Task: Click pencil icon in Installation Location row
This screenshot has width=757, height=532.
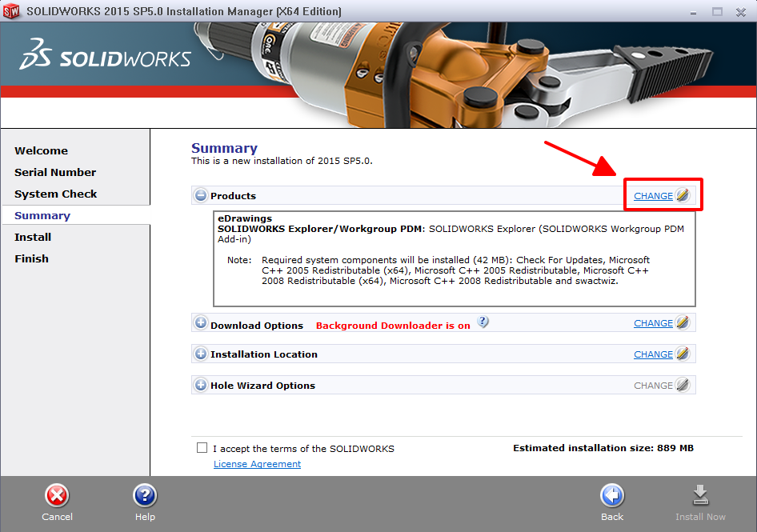Action: [x=682, y=354]
